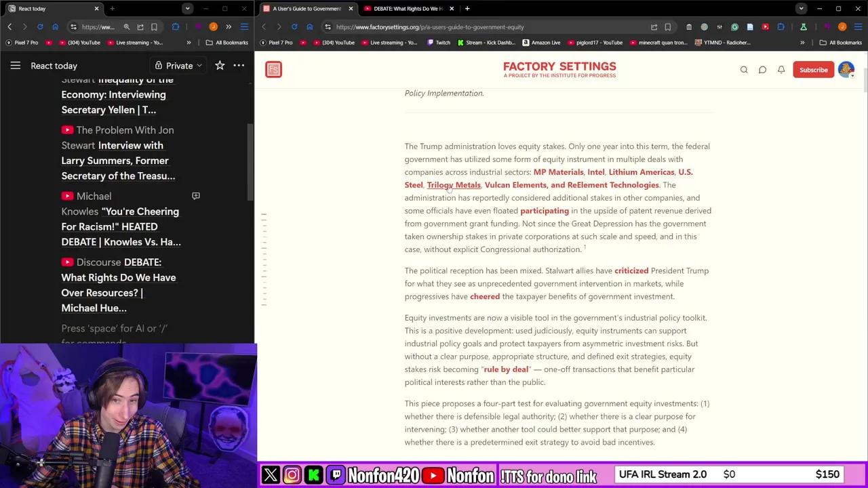Open the MP Materials link

[x=558, y=172]
